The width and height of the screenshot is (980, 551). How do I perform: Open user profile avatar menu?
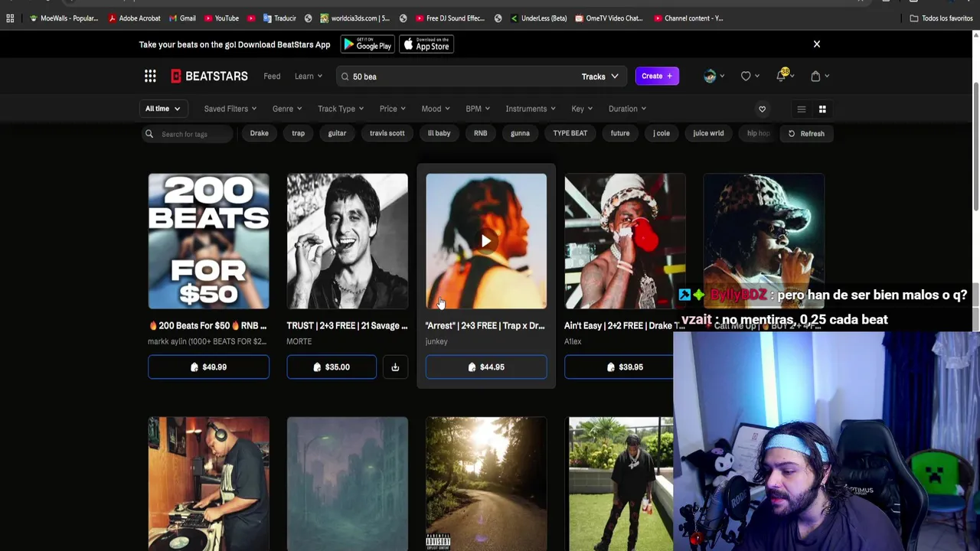coord(710,76)
